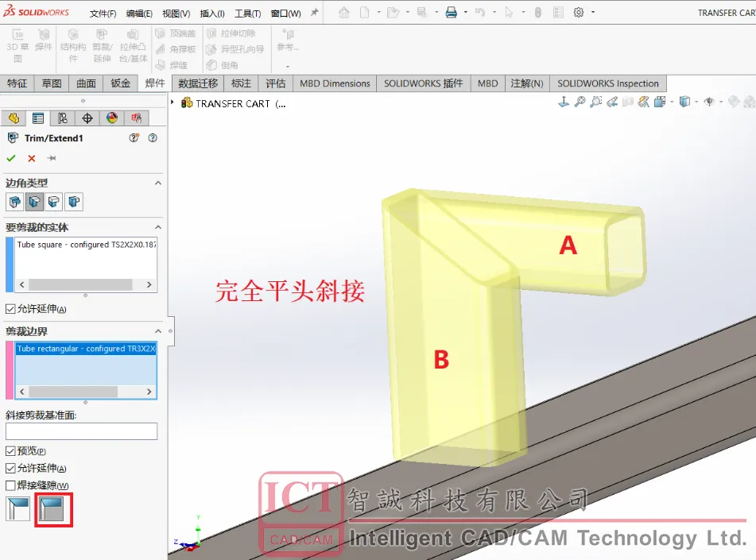The width and height of the screenshot is (756, 560).
Task: Collapse the 边角类型 section
Action: [x=157, y=183]
